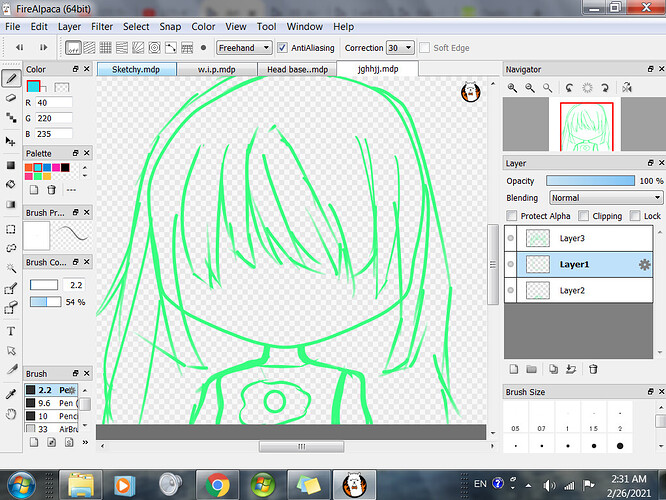
Task: Select the Magic Wand tool
Action: (11, 268)
